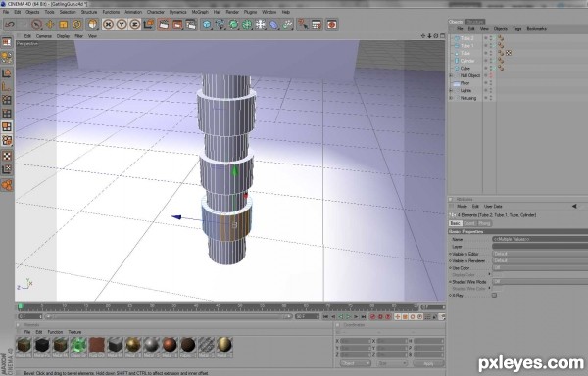Open the Shaded Wire Mode dropdown
The image size is (588, 376).
[540, 282]
